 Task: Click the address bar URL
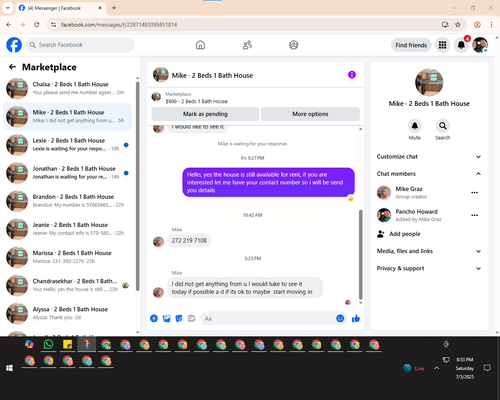pos(119,25)
